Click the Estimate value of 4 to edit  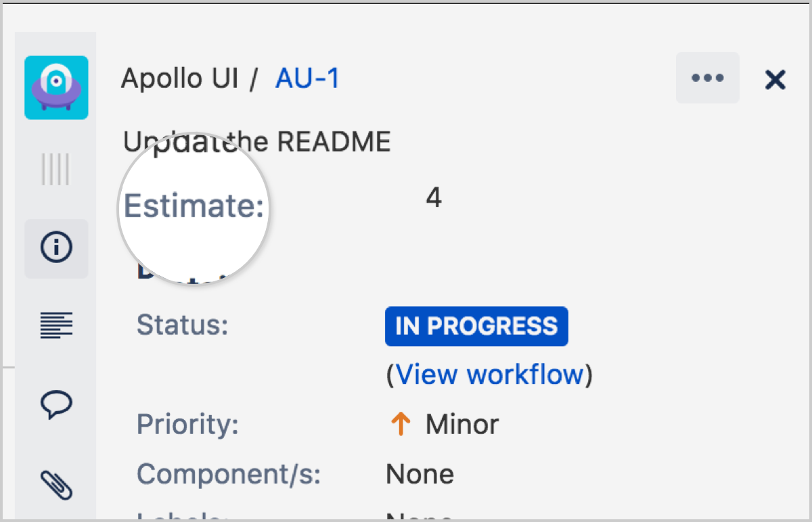click(433, 197)
